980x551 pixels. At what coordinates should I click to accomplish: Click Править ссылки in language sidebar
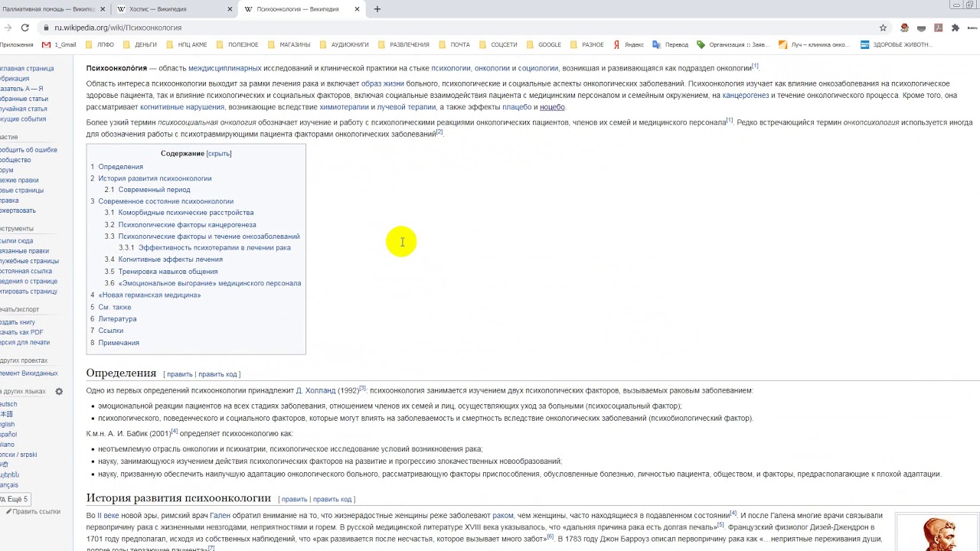click(34, 511)
